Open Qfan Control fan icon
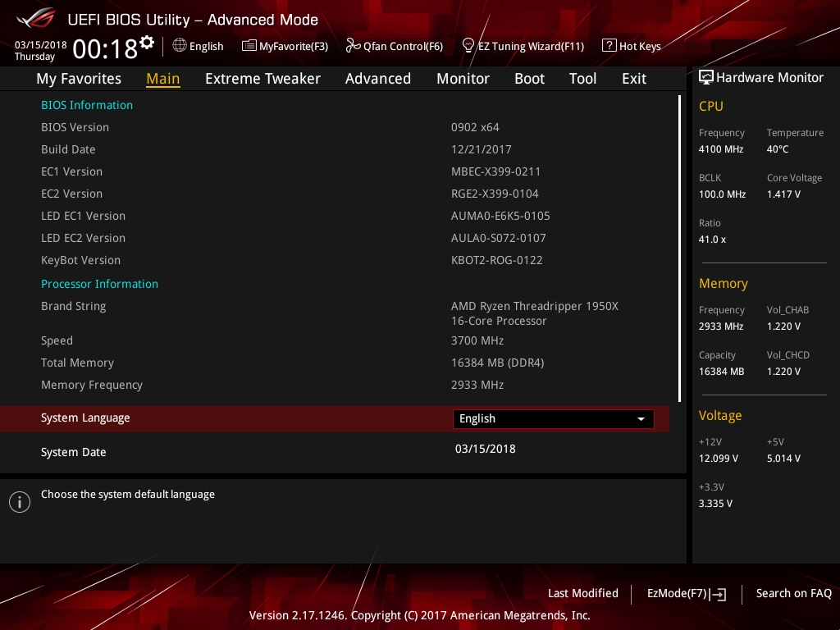The height and width of the screenshot is (630, 840). pyautogui.click(x=353, y=46)
